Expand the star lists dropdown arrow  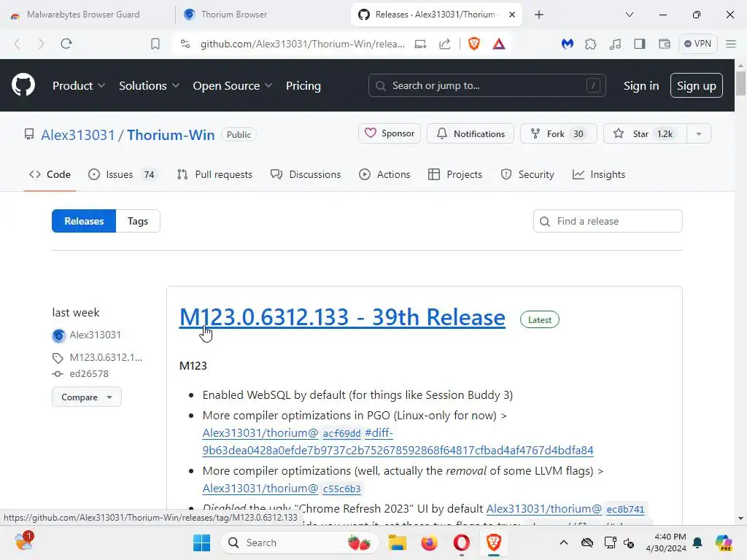699,134
